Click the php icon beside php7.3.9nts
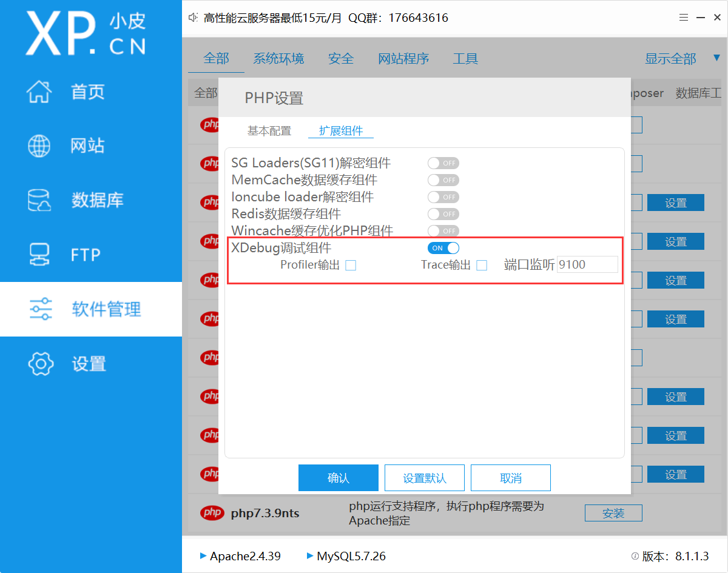The image size is (728, 573). point(212,513)
